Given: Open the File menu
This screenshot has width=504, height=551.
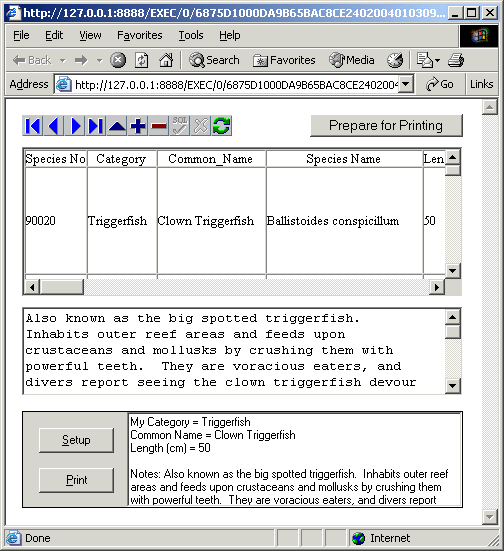Looking at the screenshot, I should (x=21, y=35).
